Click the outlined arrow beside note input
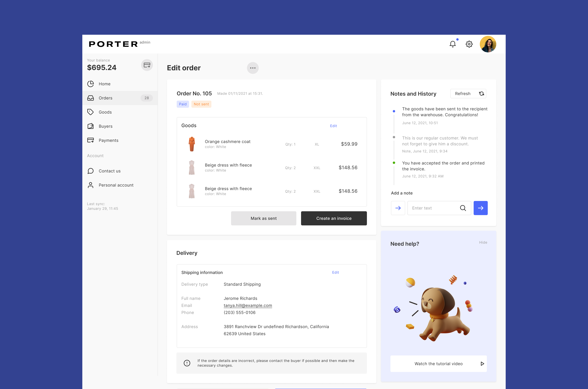 point(398,208)
